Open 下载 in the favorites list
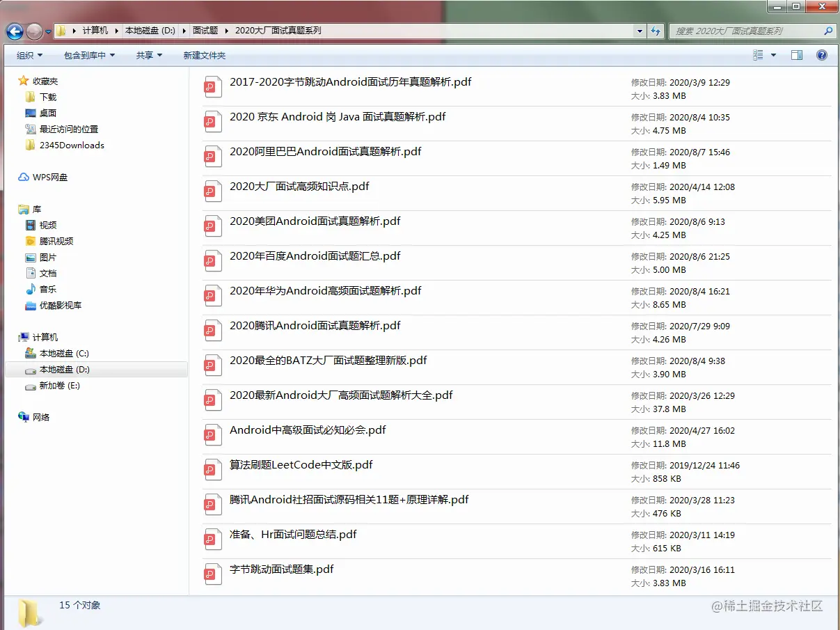 [x=48, y=97]
